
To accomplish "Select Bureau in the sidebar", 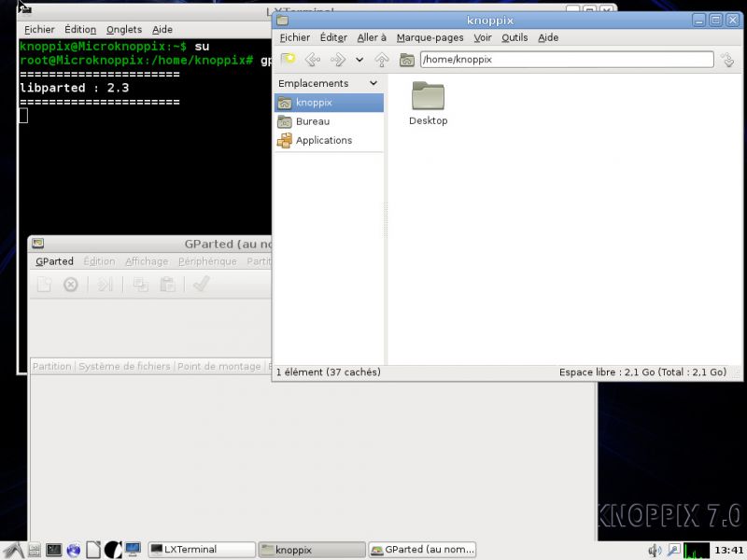I will point(312,121).
